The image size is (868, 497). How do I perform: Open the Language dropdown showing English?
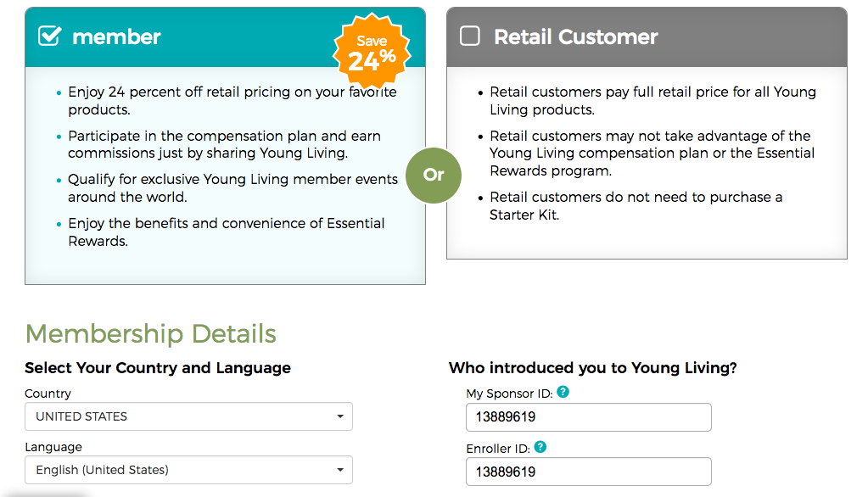[188, 470]
